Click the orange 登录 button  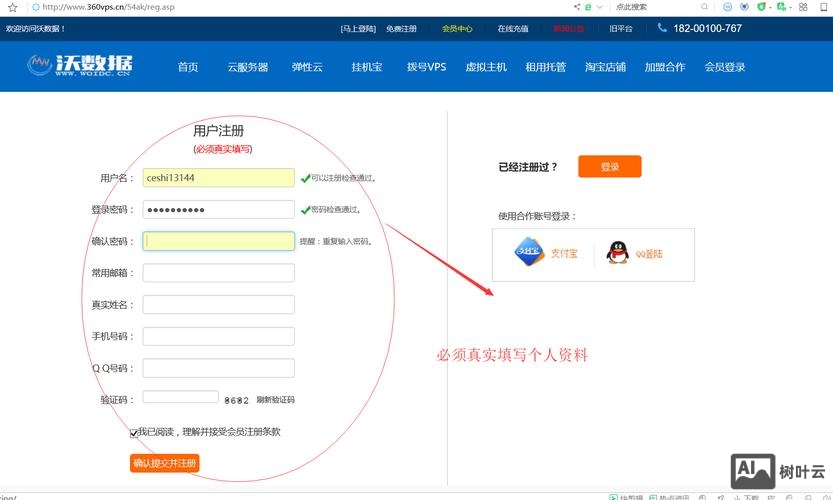tap(609, 166)
